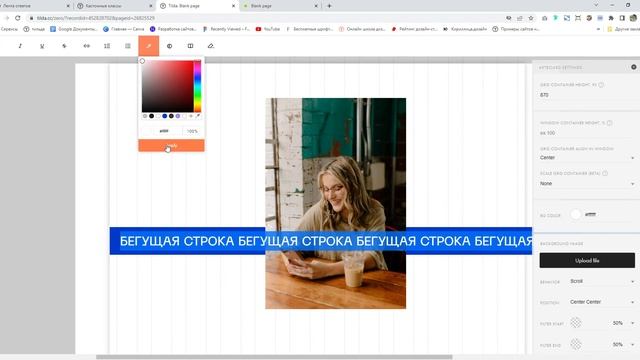This screenshot has width=640, height=360.
Task: Edit the hex color field in picker
Action: [164, 131]
